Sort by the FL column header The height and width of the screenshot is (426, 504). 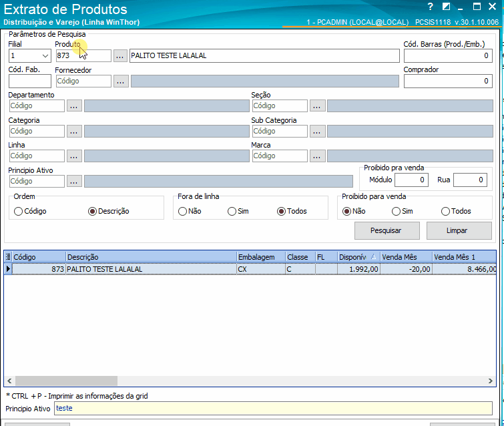tap(326, 257)
